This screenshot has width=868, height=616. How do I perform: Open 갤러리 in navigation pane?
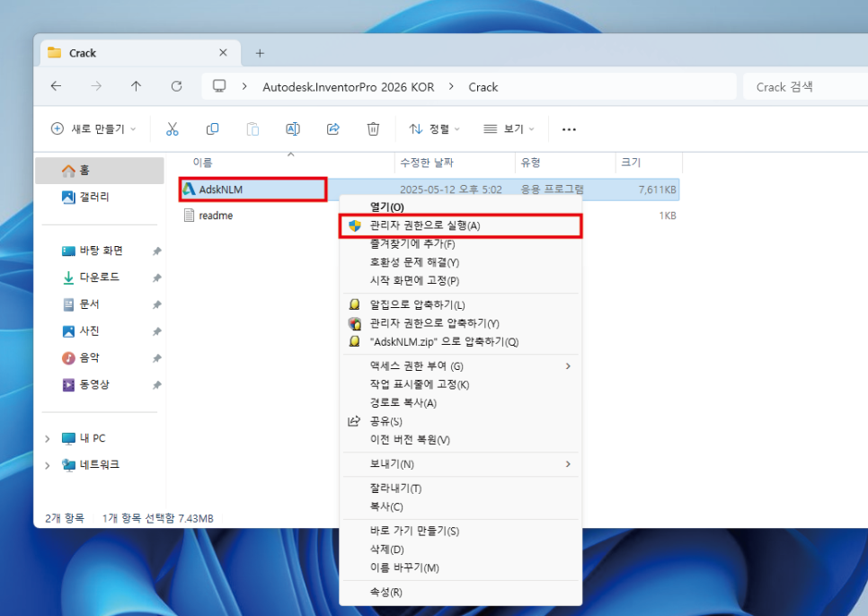(85, 197)
